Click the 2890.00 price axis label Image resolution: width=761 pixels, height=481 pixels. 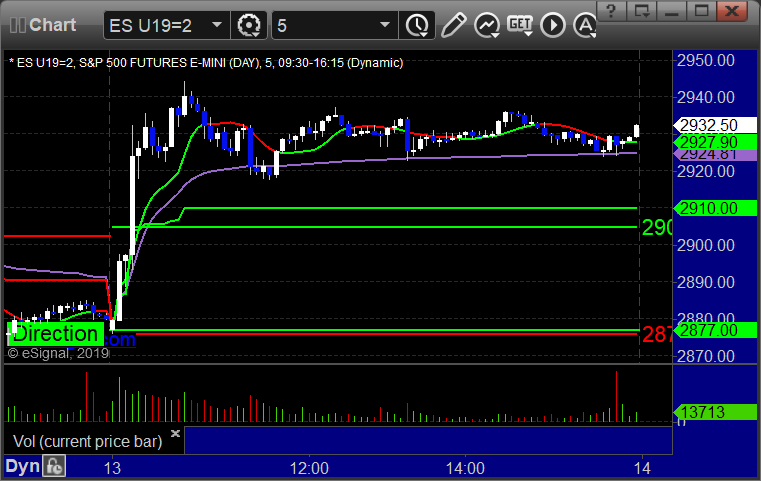coord(706,282)
